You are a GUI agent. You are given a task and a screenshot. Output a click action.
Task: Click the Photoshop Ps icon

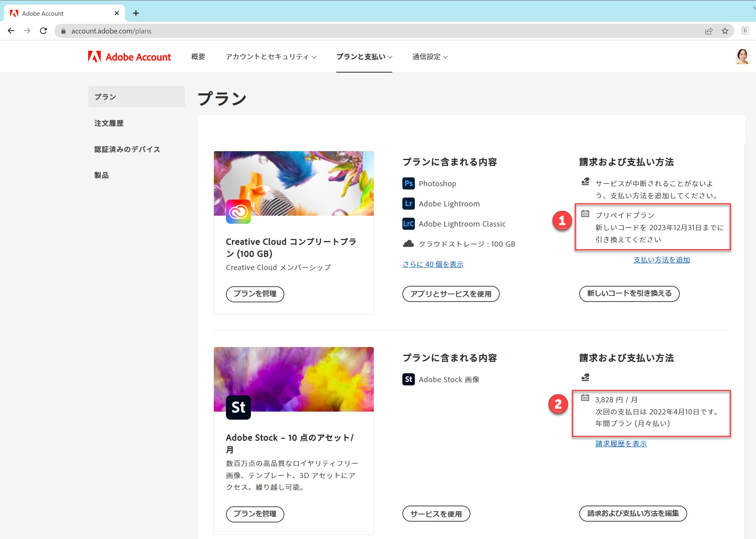pyautogui.click(x=408, y=183)
